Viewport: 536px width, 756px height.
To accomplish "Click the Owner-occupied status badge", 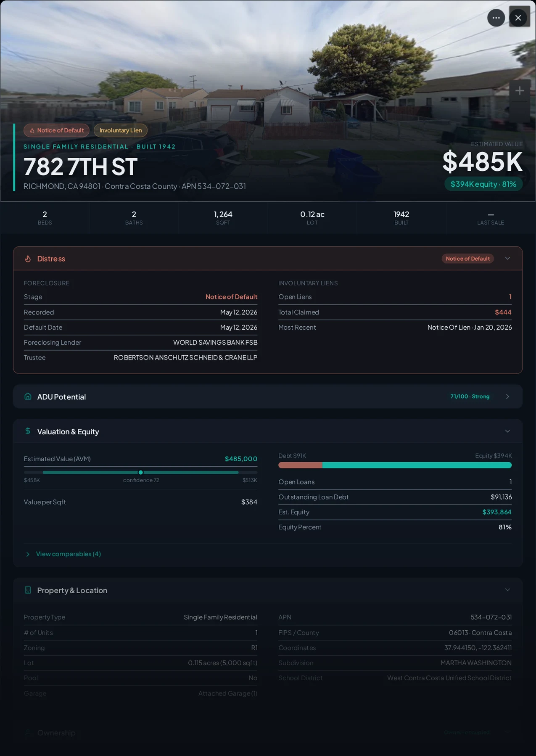I will [x=467, y=732].
